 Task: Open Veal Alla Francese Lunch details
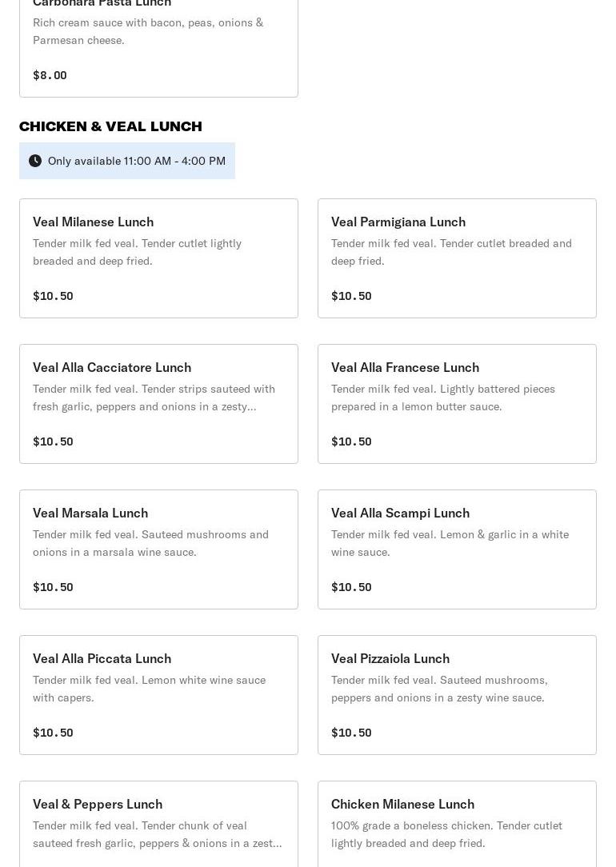pos(457,404)
